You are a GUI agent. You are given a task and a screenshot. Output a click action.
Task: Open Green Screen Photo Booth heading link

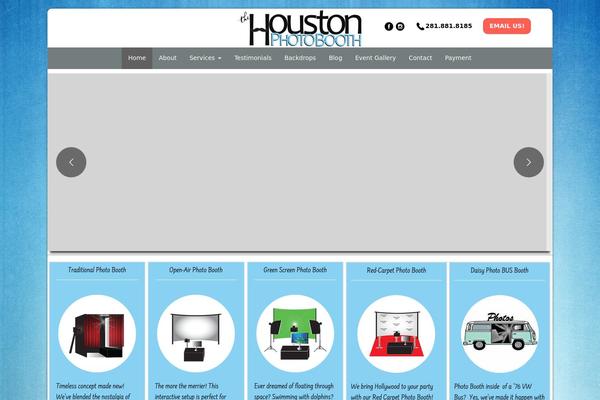pos(295,270)
